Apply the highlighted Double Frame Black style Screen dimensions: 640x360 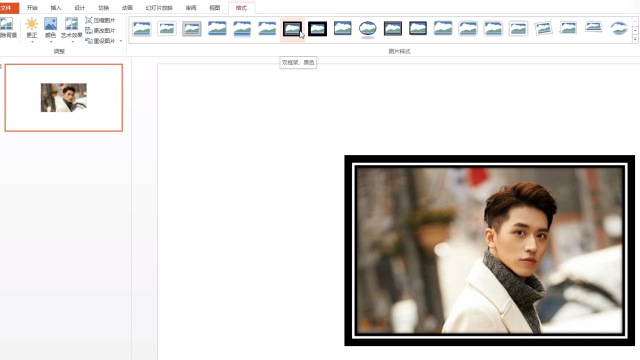pos(292,29)
